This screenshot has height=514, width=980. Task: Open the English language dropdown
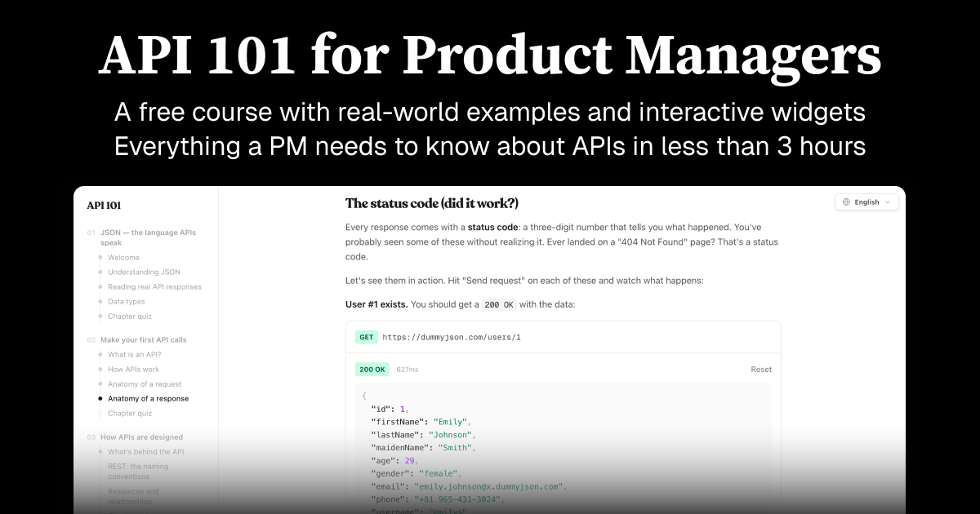click(x=866, y=202)
